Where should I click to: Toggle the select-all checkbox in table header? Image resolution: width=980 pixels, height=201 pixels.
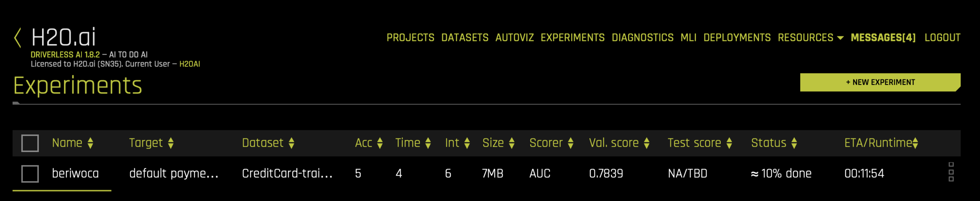(x=30, y=143)
